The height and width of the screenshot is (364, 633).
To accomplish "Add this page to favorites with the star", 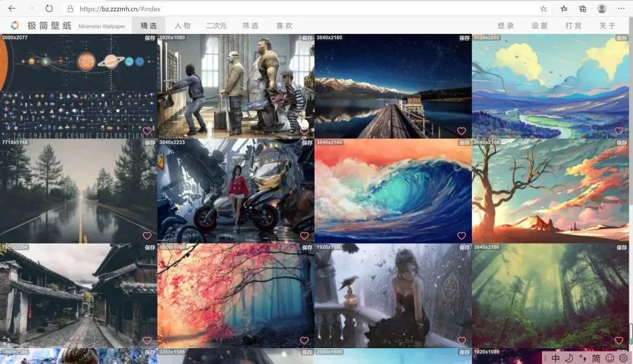I will (x=543, y=8).
